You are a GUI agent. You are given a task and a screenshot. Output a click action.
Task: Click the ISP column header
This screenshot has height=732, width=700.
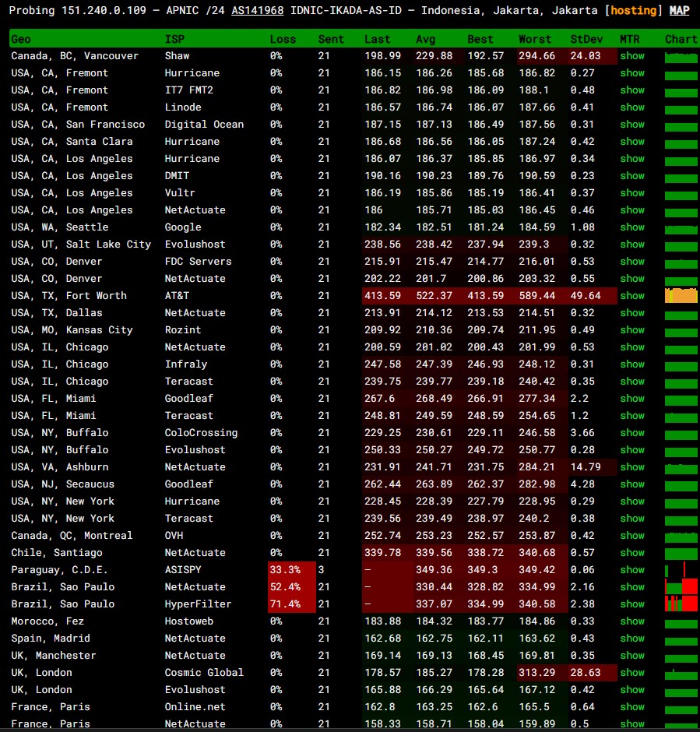[x=174, y=39]
